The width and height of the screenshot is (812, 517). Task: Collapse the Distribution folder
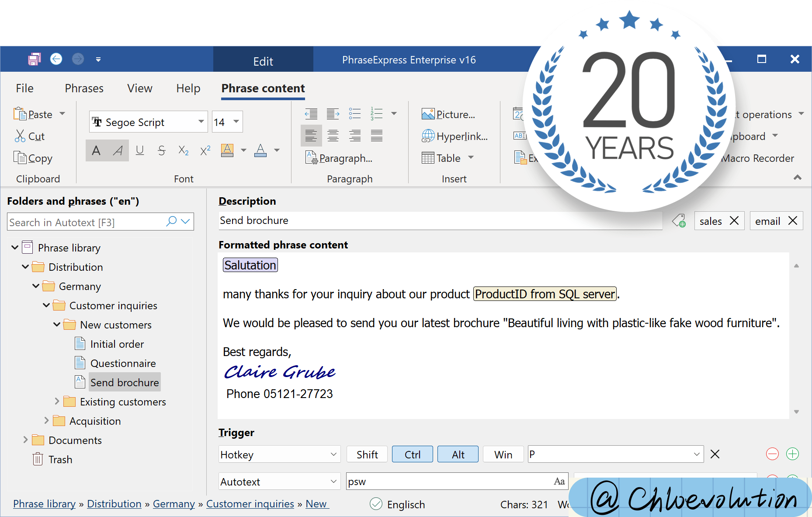(25, 267)
